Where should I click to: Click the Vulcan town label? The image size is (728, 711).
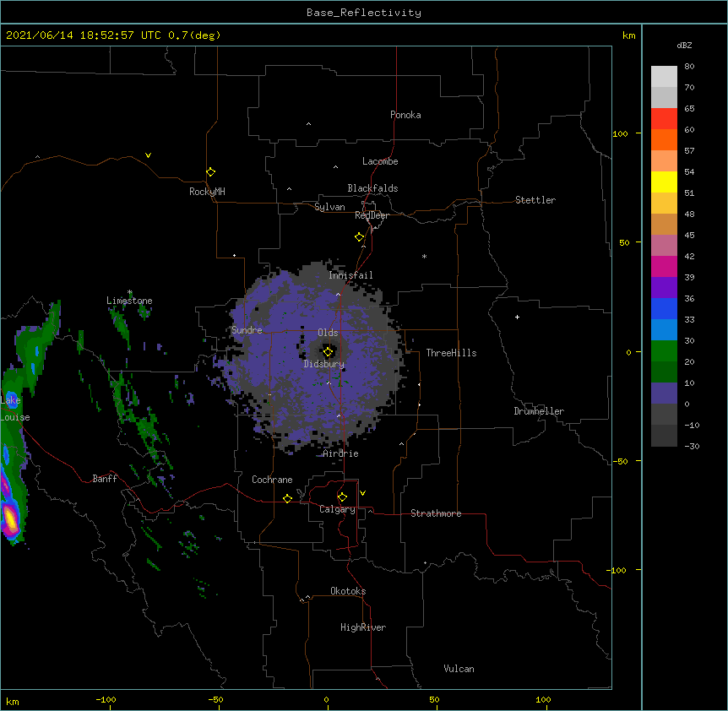[459, 669]
